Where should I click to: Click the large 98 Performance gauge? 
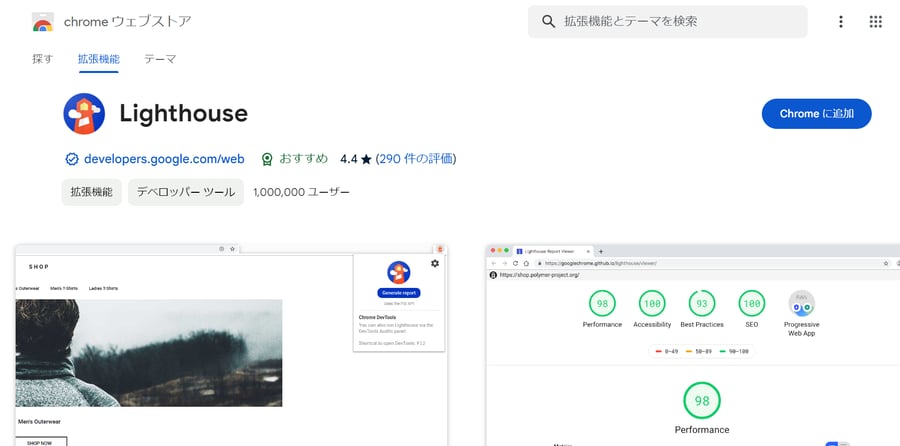point(702,401)
